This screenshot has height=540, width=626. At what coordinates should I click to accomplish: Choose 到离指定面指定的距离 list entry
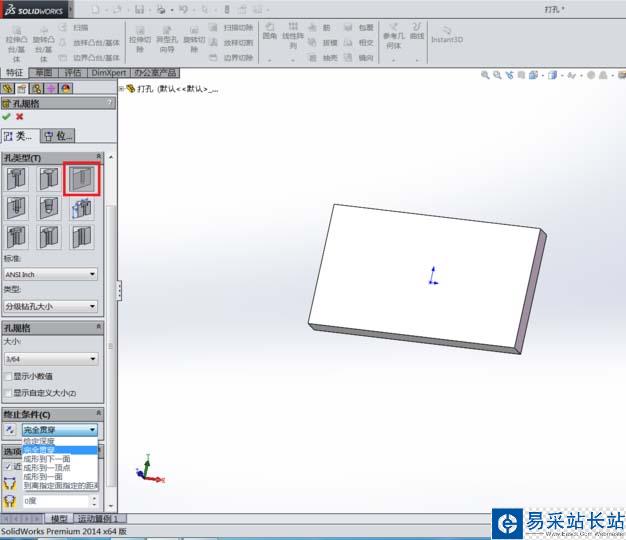coord(60,486)
